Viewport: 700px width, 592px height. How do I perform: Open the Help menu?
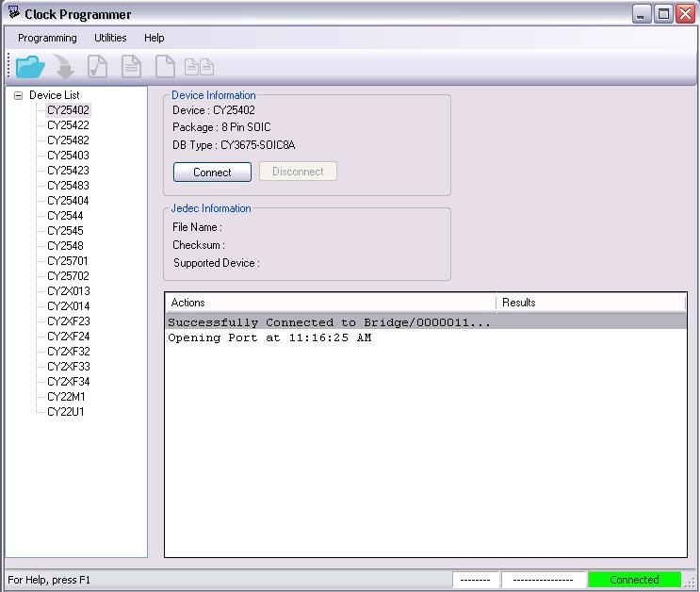coord(155,38)
